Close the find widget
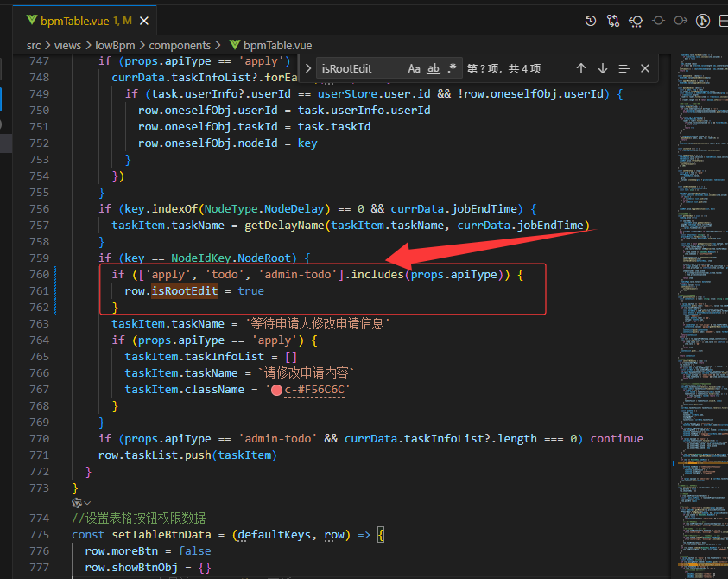The image size is (728, 579). [x=645, y=68]
